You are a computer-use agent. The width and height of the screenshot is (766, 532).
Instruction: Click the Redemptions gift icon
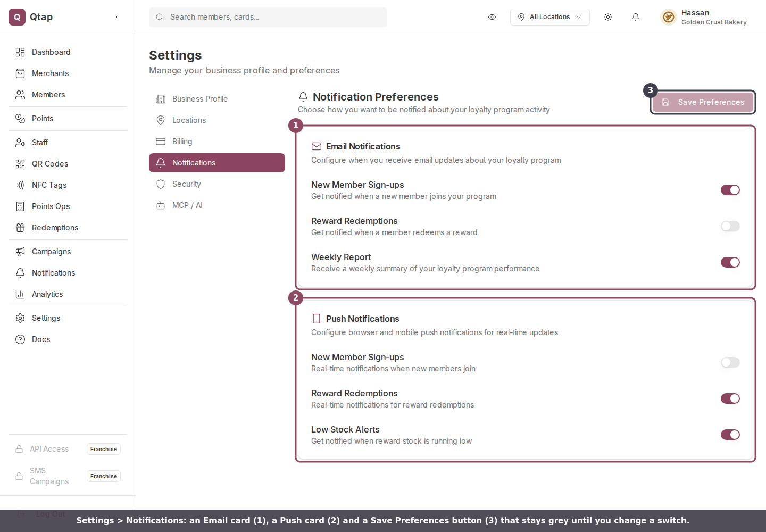click(20, 228)
